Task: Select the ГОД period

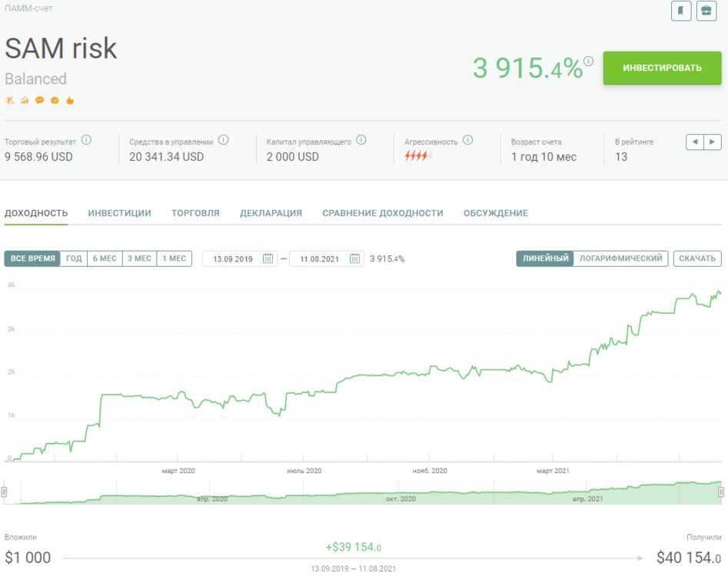Action: click(74, 258)
